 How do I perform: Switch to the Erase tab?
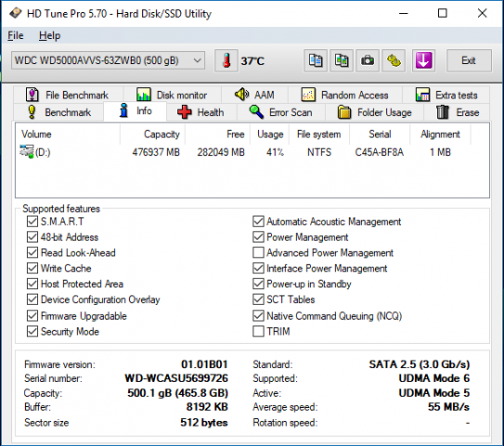coord(457,112)
